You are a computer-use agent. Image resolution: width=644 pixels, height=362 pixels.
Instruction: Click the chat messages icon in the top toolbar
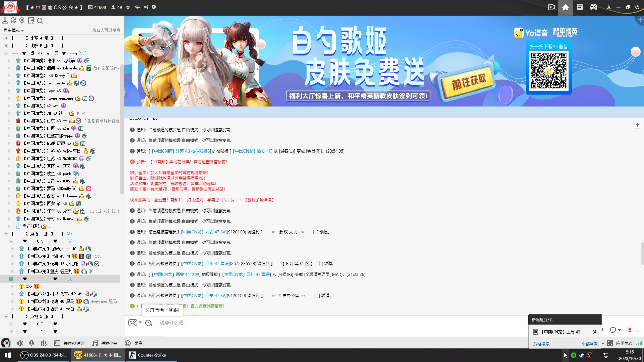click(13, 20)
